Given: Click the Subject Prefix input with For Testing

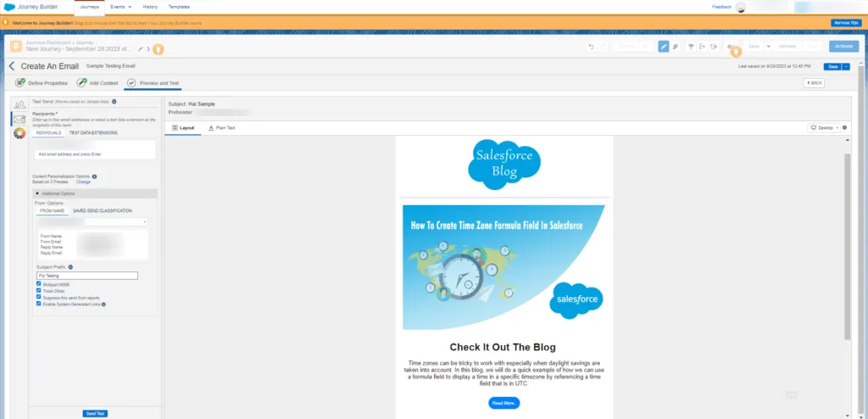Looking at the screenshot, I should tap(87, 276).
